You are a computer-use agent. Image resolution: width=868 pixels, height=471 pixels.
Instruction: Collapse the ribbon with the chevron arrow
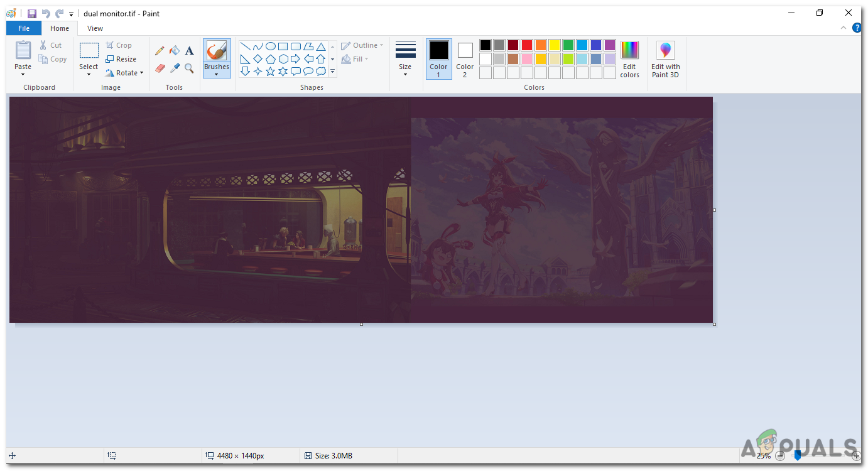(843, 28)
